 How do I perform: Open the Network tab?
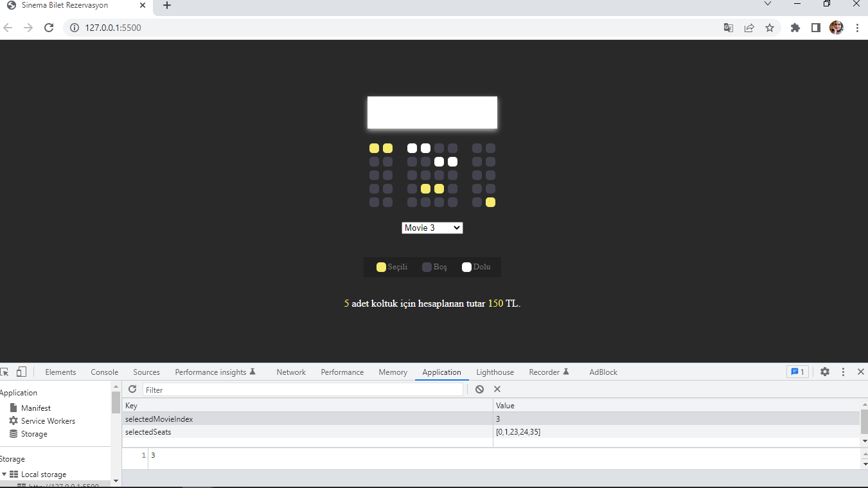[x=291, y=372]
